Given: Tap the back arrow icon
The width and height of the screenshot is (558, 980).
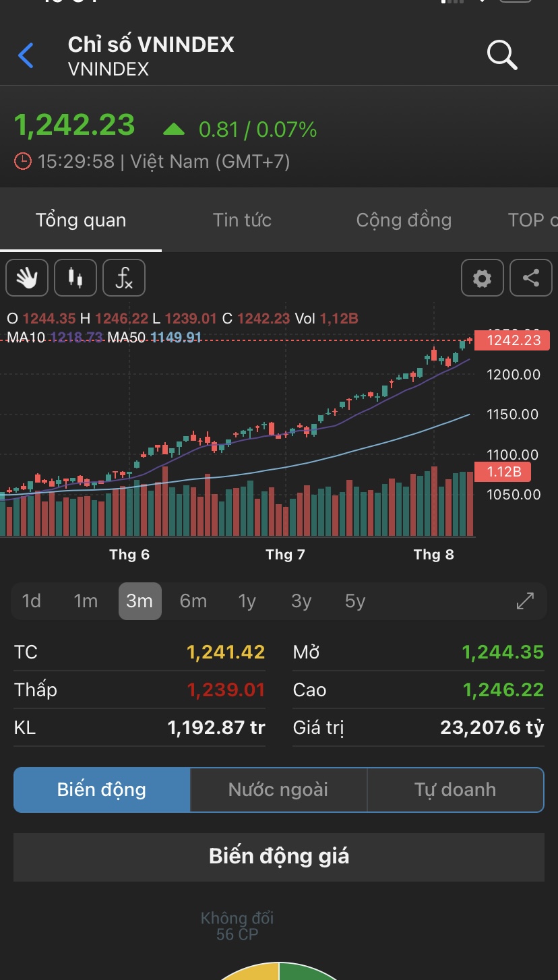Looking at the screenshot, I should point(26,55).
